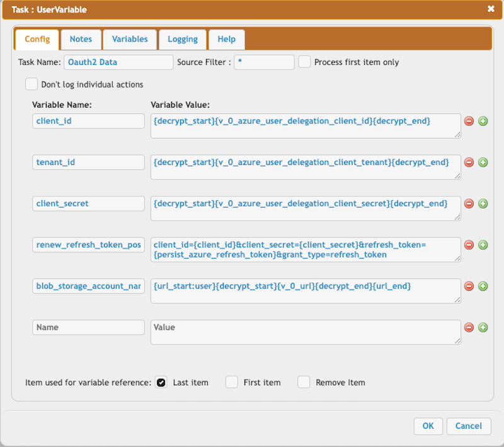Remove the tenant_id variable row

point(469,162)
